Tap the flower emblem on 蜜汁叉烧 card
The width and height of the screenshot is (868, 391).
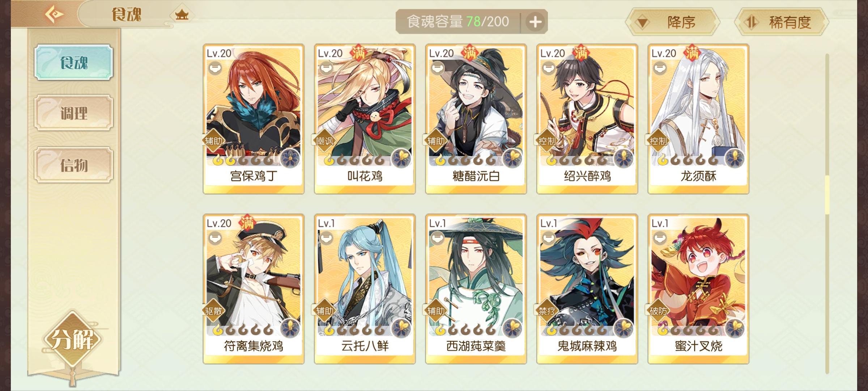click(x=734, y=328)
